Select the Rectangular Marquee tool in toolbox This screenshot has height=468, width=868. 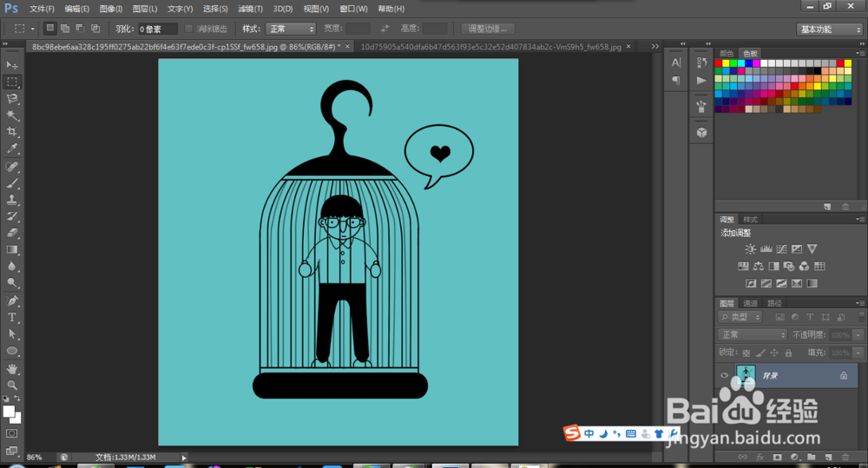coord(11,82)
